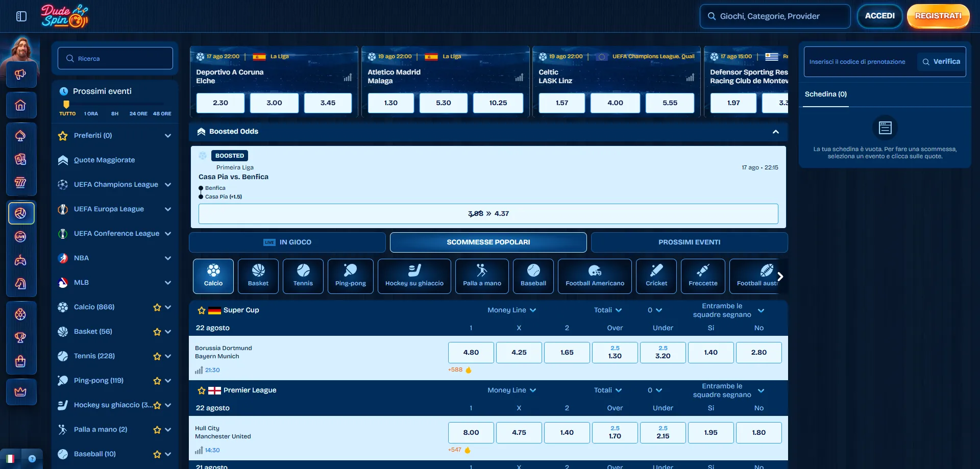Open the gamepad esports icon in sidebar

(20, 260)
